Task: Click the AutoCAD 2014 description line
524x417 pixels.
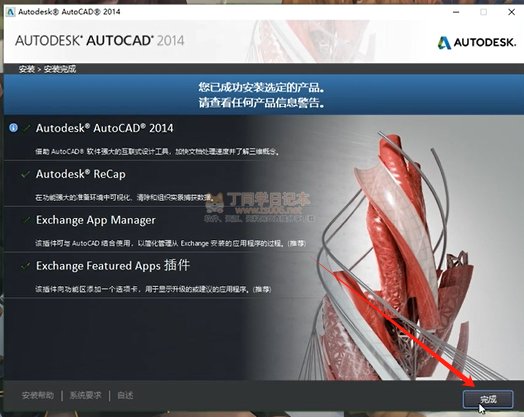Action: (157, 151)
